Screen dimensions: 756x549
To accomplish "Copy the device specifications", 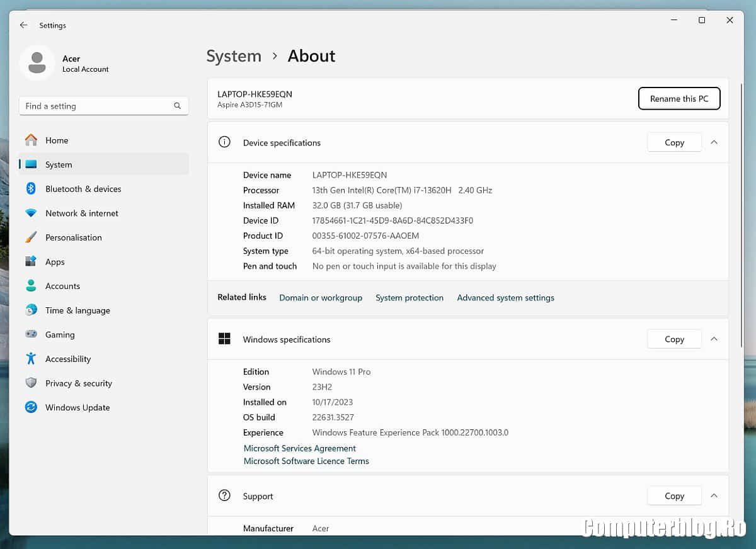I will pyautogui.click(x=674, y=142).
